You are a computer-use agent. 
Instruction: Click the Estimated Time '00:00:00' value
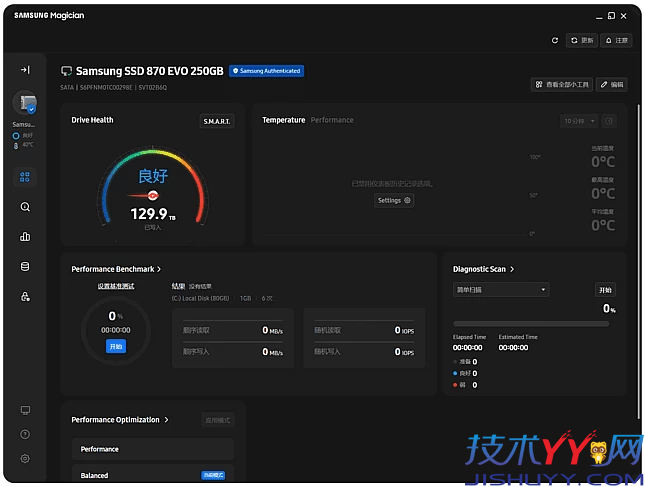click(x=513, y=348)
